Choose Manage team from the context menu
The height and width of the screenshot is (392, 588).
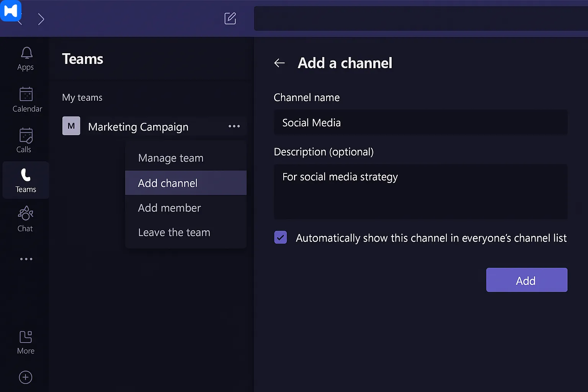[x=186, y=158]
